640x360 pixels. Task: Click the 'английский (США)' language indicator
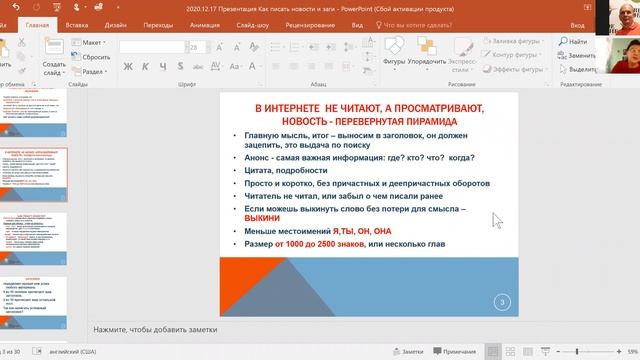[73, 351]
